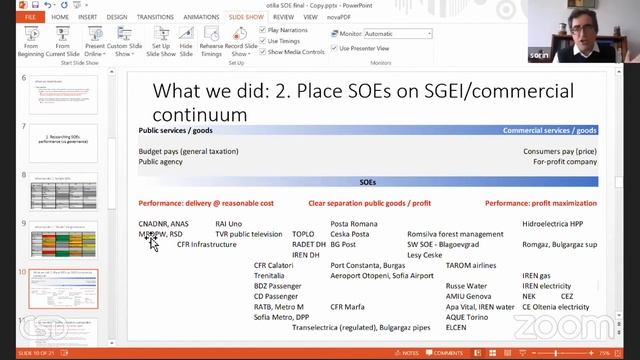Click the zoom slider handle
Viewport: 640px width, 360px height.
pos(556,353)
